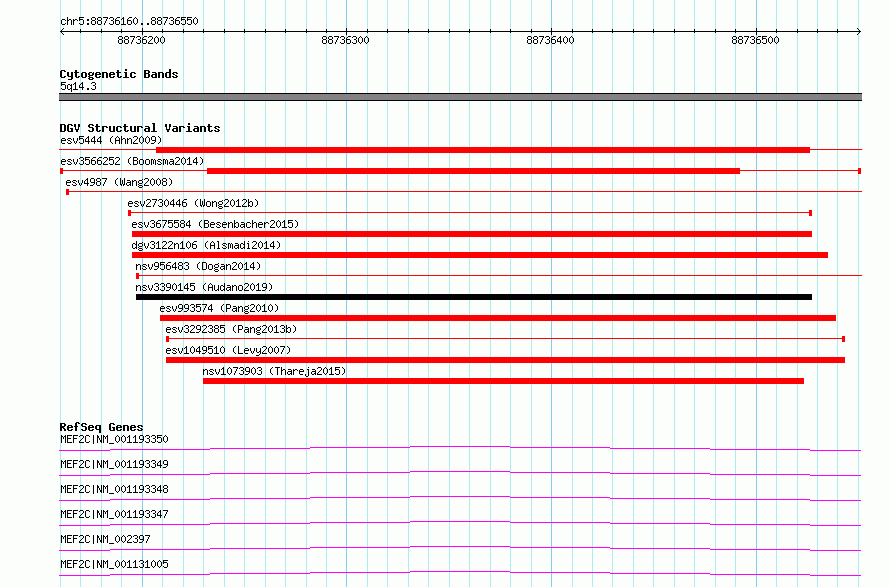Open the esv4987 (Wang2008) label

(x=119, y=182)
